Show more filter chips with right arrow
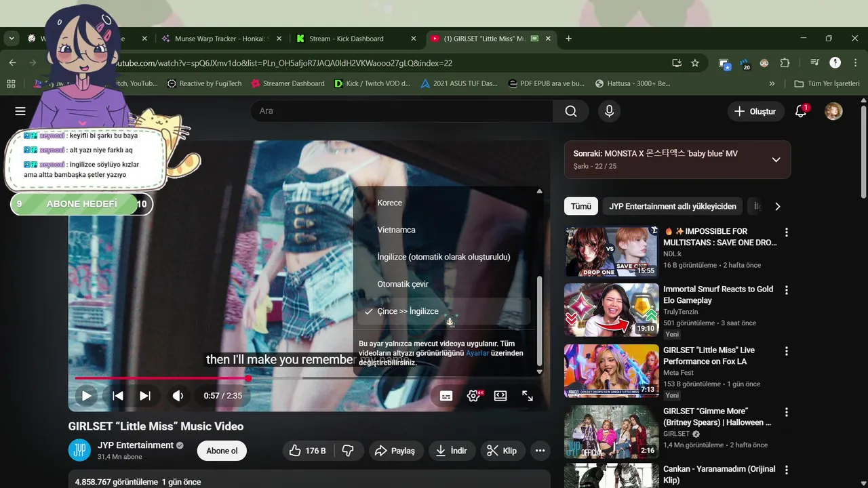 point(778,206)
